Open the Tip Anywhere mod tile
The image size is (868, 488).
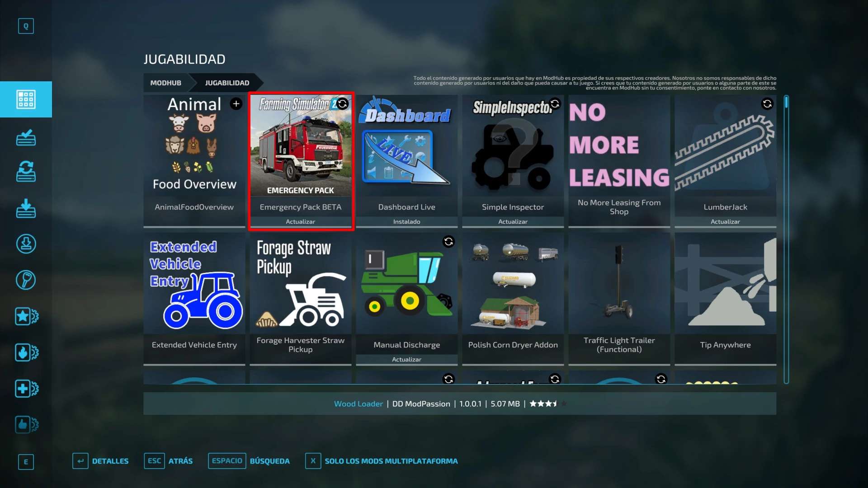(x=725, y=298)
